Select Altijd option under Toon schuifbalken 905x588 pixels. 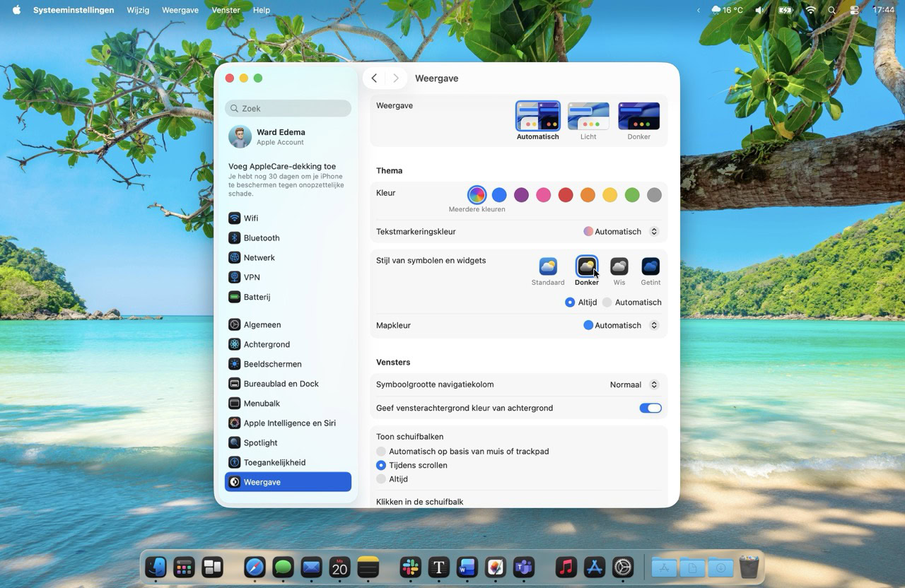coord(381,479)
